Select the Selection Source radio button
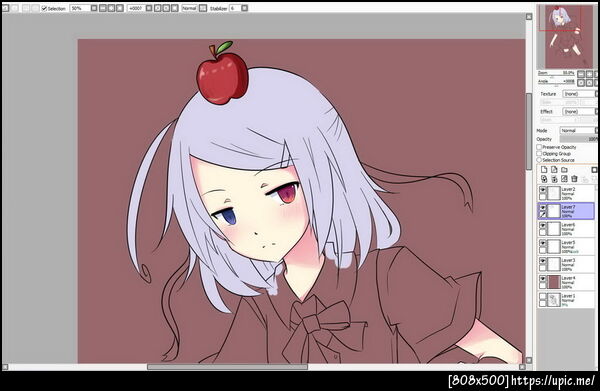This screenshot has height=391, width=600. pyautogui.click(x=539, y=160)
